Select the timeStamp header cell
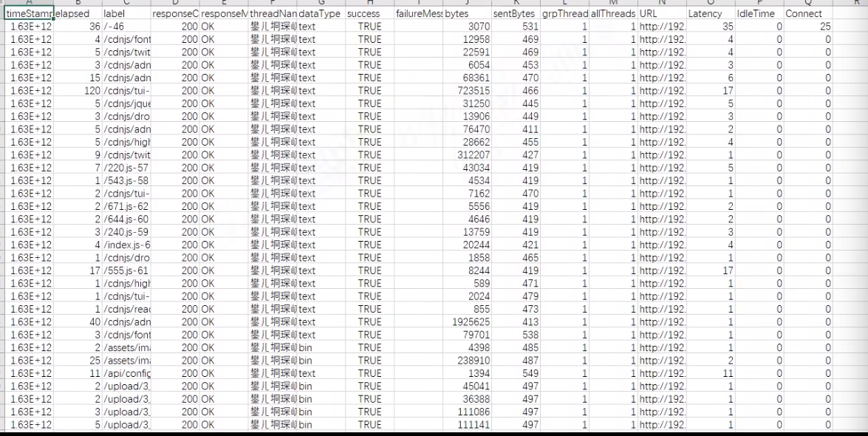This screenshot has height=436, width=868. point(29,13)
